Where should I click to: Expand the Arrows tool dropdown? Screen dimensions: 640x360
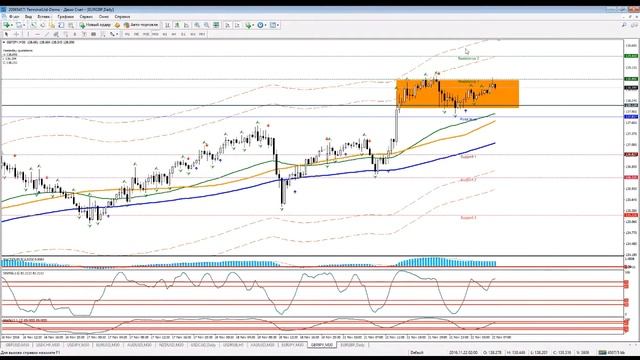(x=117, y=34)
